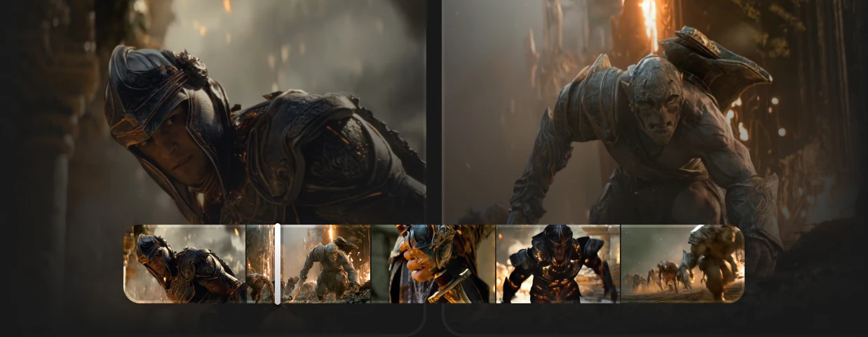Select the narrow fiery column clip
This screenshot has height=337, width=868.
260,264
